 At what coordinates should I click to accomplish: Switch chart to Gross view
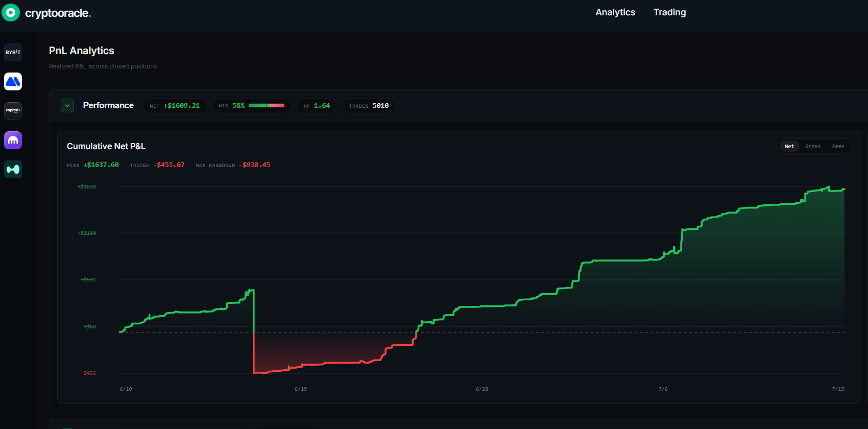click(813, 146)
